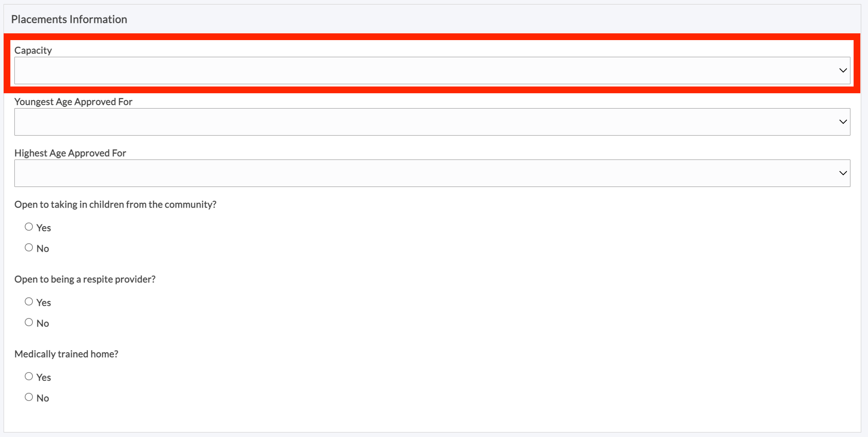Image resolution: width=868 pixels, height=437 pixels.
Task: Mark No for medically trained home
Action: (x=29, y=397)
